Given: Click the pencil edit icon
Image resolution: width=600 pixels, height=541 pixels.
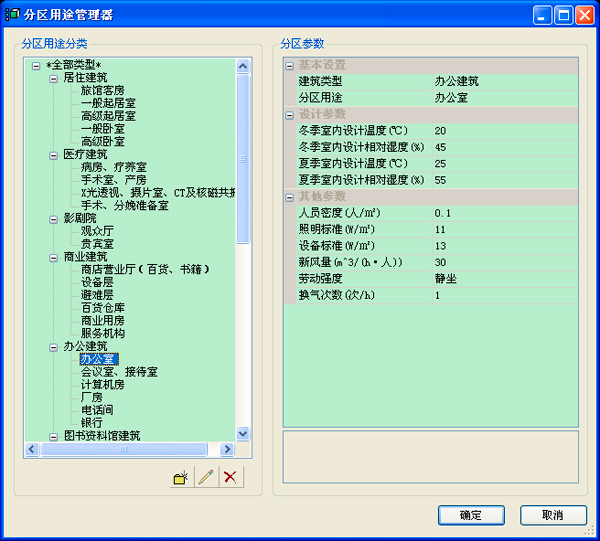Looking at the screenshot, I should click(x=206, y=478).
